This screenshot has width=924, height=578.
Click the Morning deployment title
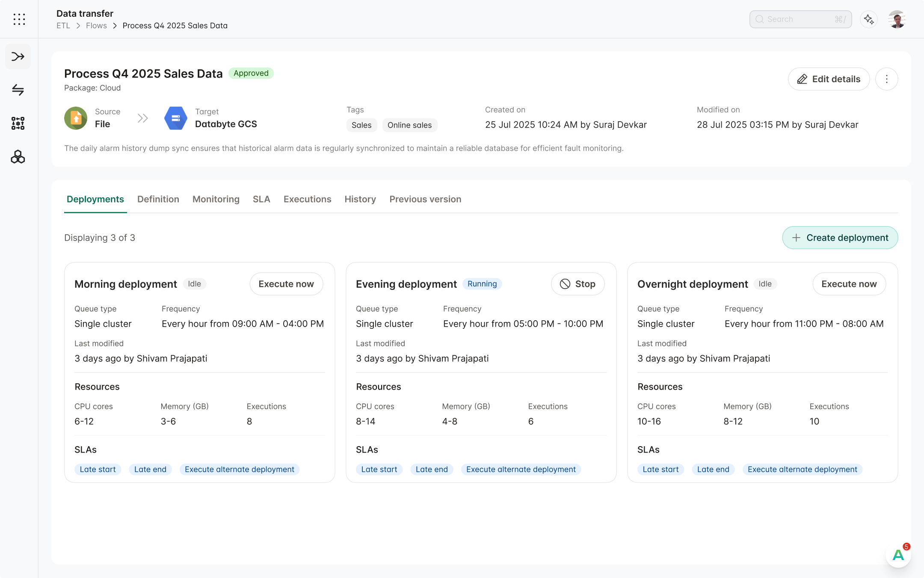(x=126, y=284)
